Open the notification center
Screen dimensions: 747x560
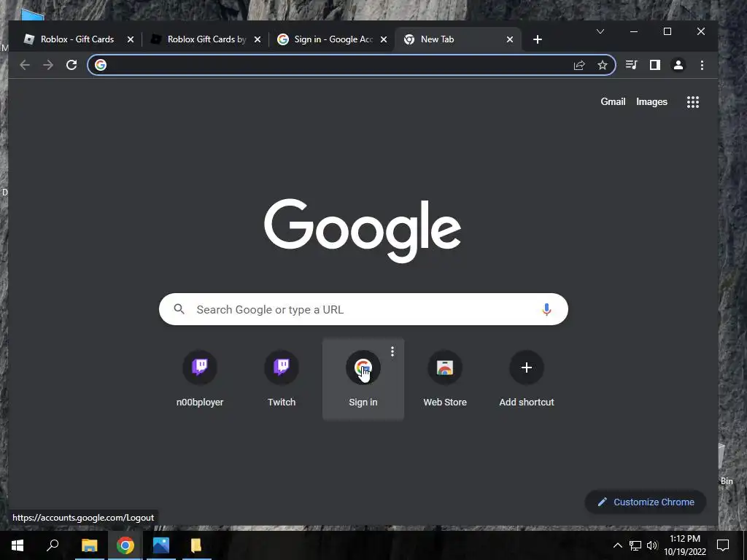[x=723, y=545]
